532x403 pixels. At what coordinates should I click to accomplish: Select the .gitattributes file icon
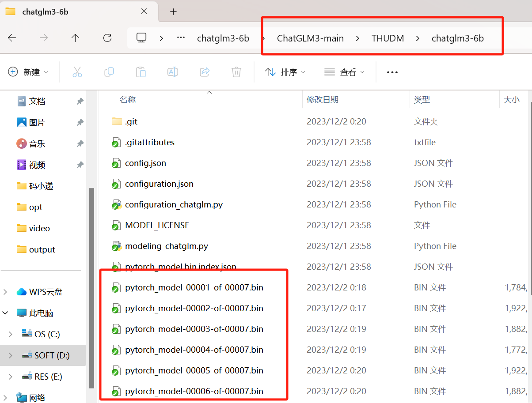[x=116, y=143]
